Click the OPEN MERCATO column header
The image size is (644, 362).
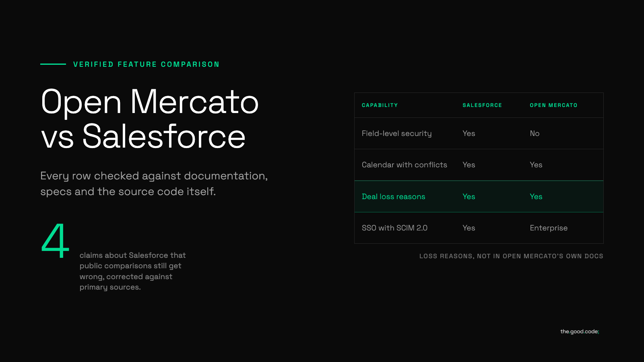(553, 105)
